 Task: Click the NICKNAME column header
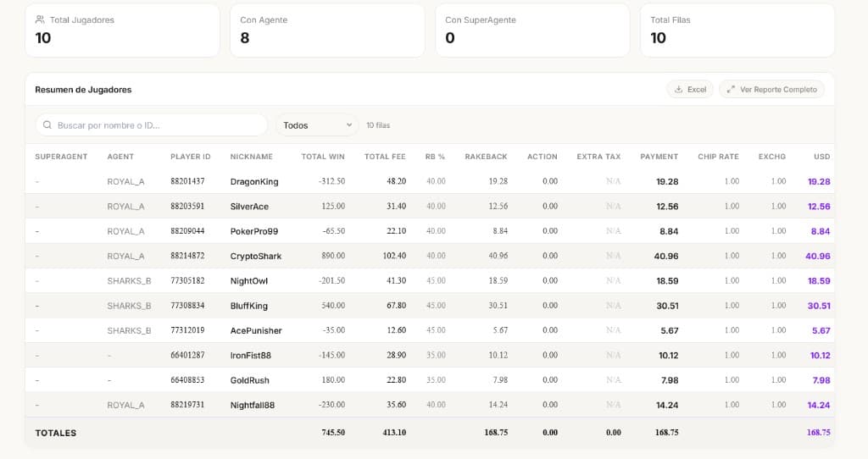[251, 157]
